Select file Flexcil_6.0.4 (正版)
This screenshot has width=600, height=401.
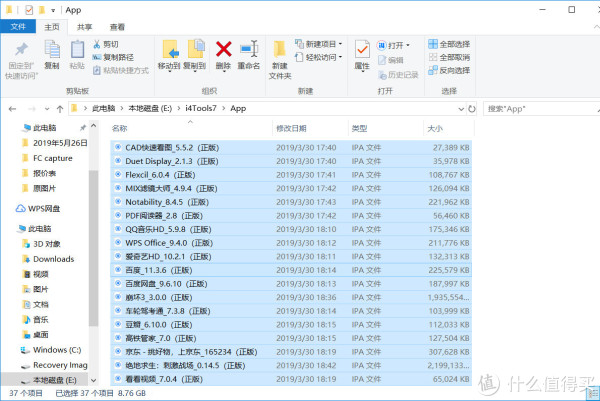click(x=291, y=175)
